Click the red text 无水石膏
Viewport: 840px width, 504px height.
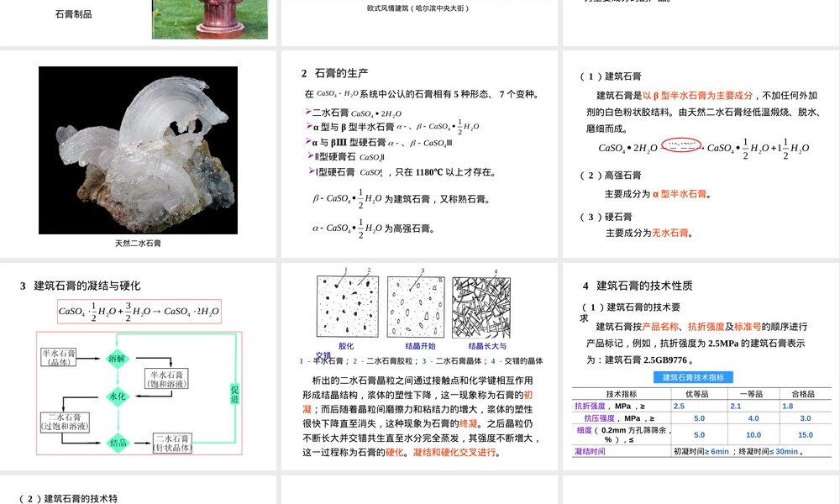pyautogui.click(x=669, y=233)
